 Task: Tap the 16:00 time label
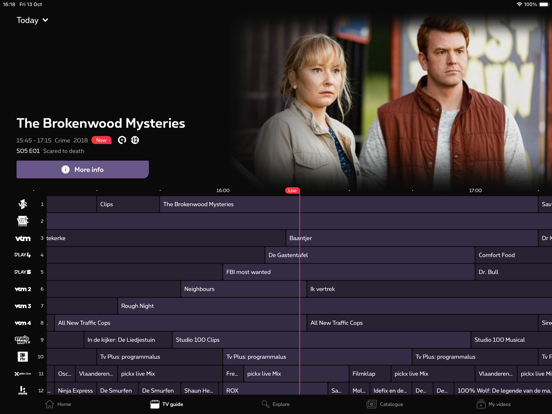(x=223, y=190)
